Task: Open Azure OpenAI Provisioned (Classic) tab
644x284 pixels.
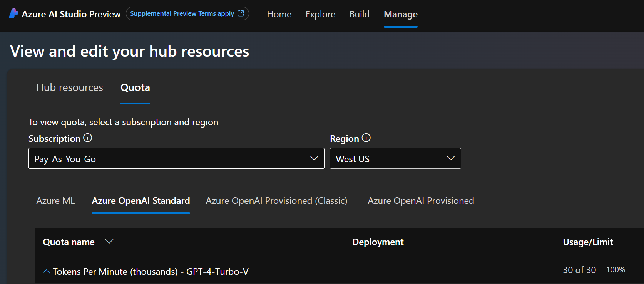Action: click(276, 201)
